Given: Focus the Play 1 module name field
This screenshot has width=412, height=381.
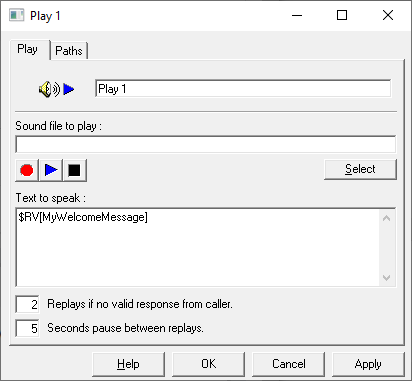Looking at the screenshot, I should click(243, 89).
